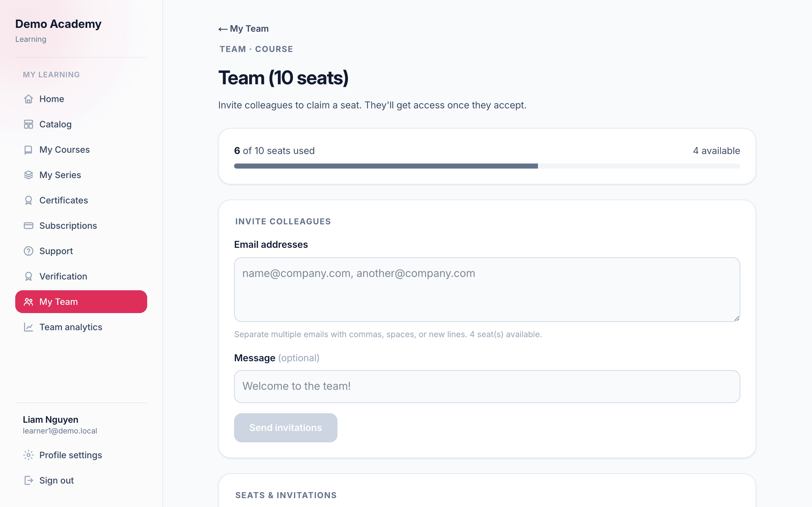Click the Team analytics chart icon
This screenshot has height=507, width=812.
click(29, 327)
